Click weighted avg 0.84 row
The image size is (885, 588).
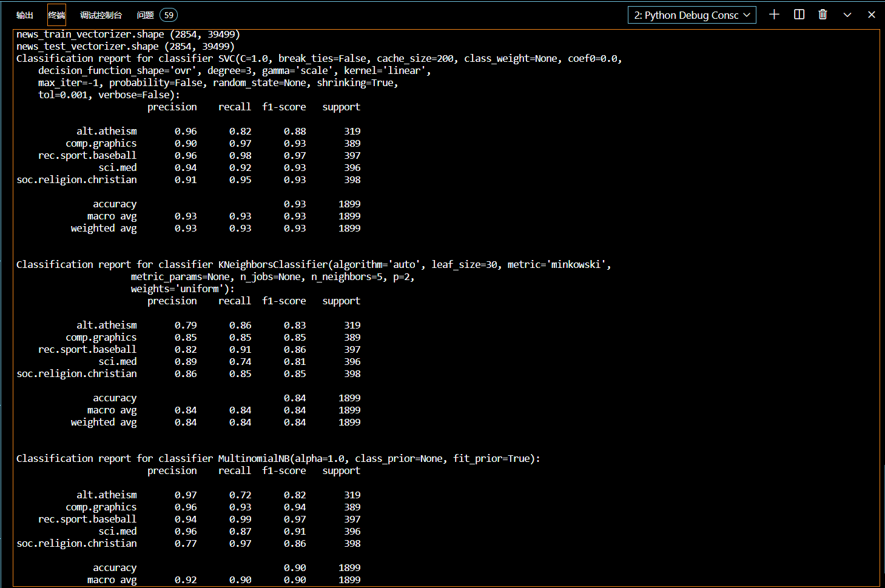click(x=216, y=423)
